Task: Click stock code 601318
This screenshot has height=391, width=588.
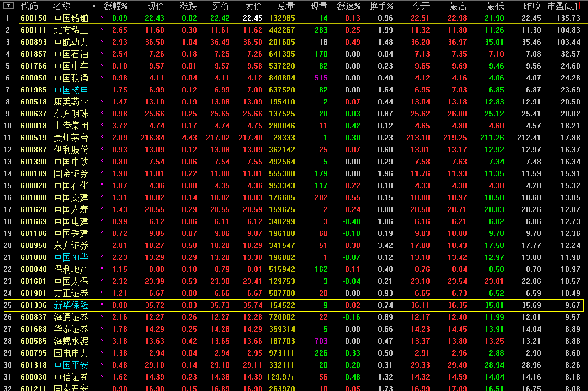Action: (x=34, y=365)
